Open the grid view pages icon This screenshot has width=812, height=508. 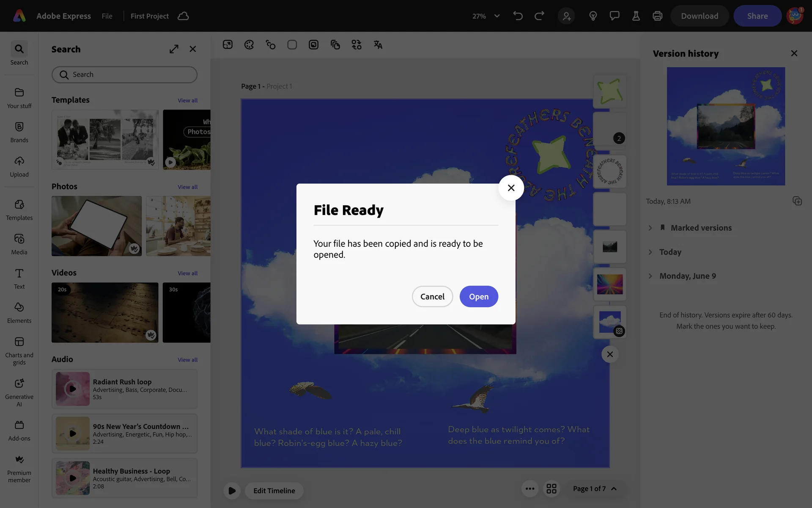click(x=551, y=489)
